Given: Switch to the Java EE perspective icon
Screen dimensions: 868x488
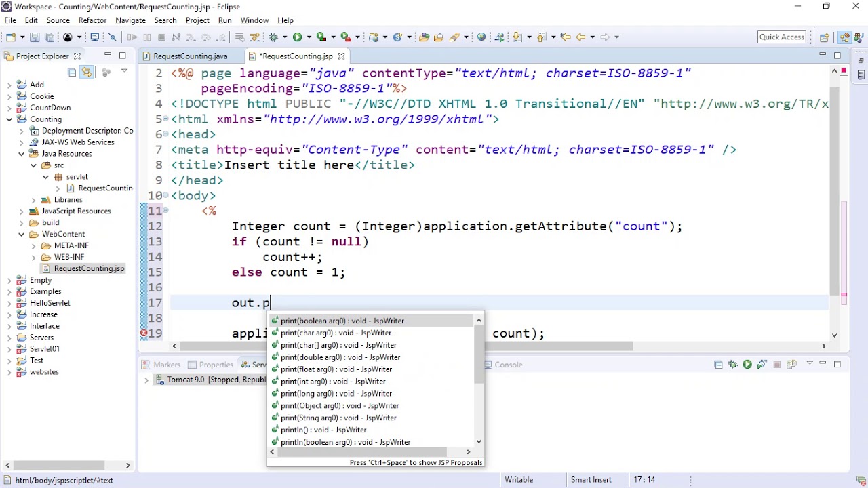Looking at the screenshot, I should click(x=844, y=37).
